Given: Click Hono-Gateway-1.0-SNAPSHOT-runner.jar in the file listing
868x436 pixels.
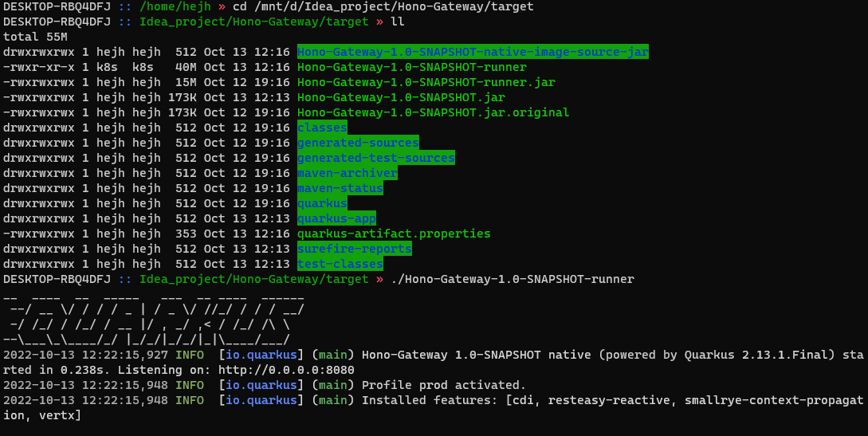Looking at the screenshot, I should click(426, 83).
